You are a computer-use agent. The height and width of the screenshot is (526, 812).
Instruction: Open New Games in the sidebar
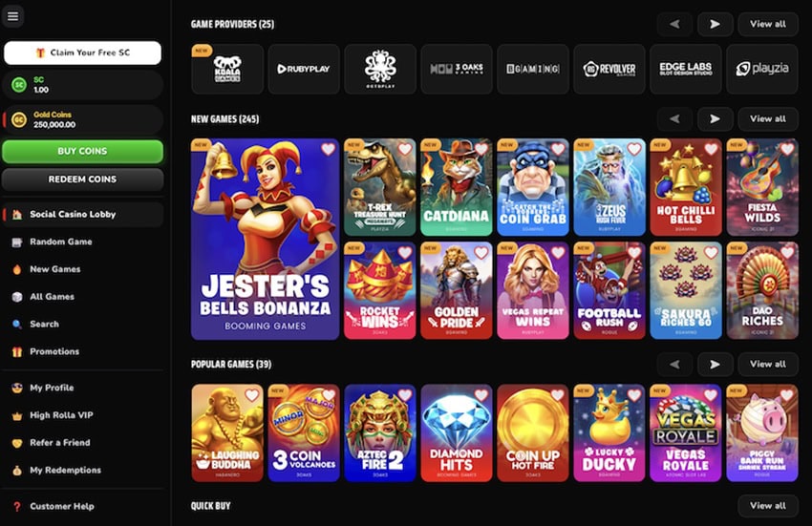click(54, 269)
